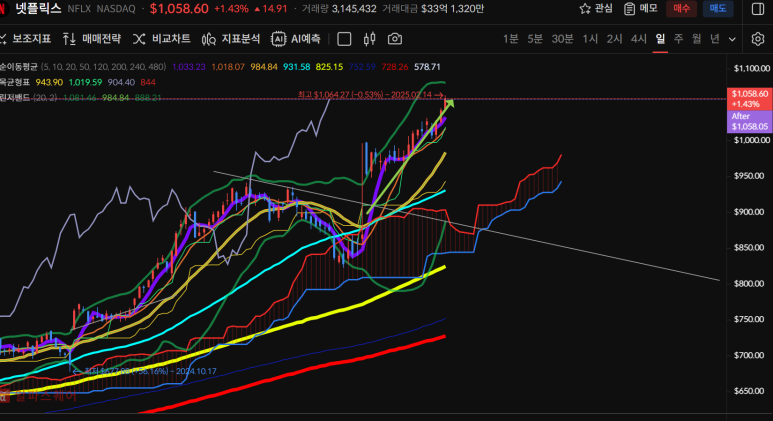Change chart type via candlestick icon

point(369,39)
